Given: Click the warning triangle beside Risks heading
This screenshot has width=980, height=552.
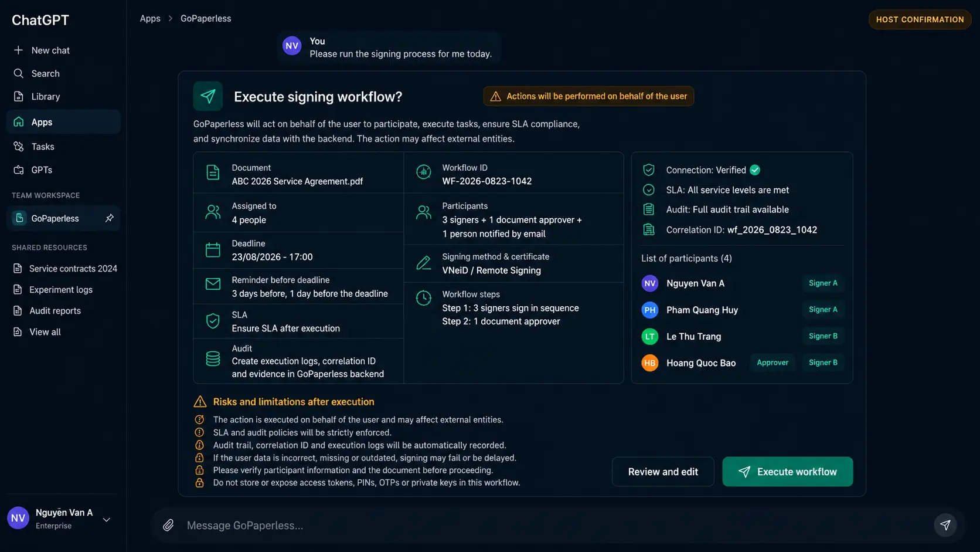Looking at the screenshot, I should (200, 402).
